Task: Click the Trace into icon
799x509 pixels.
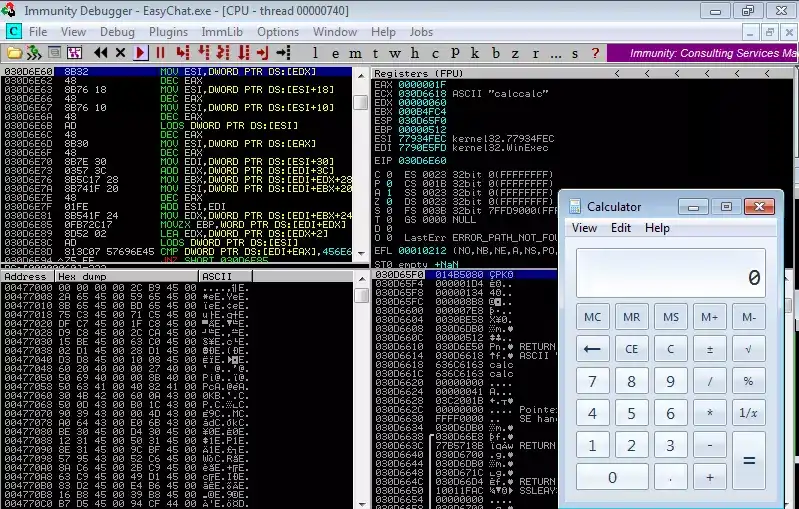Action: point(223,52)
